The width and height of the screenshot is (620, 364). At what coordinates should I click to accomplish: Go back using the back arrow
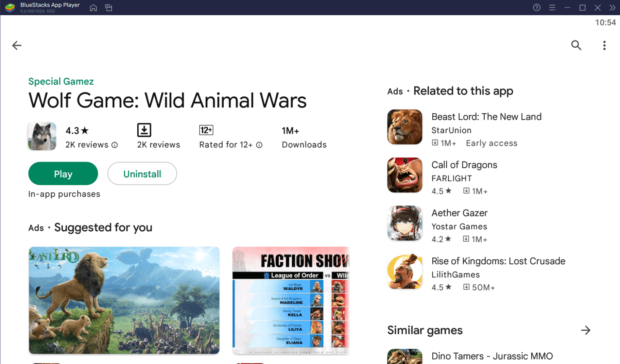pos(17,45)
